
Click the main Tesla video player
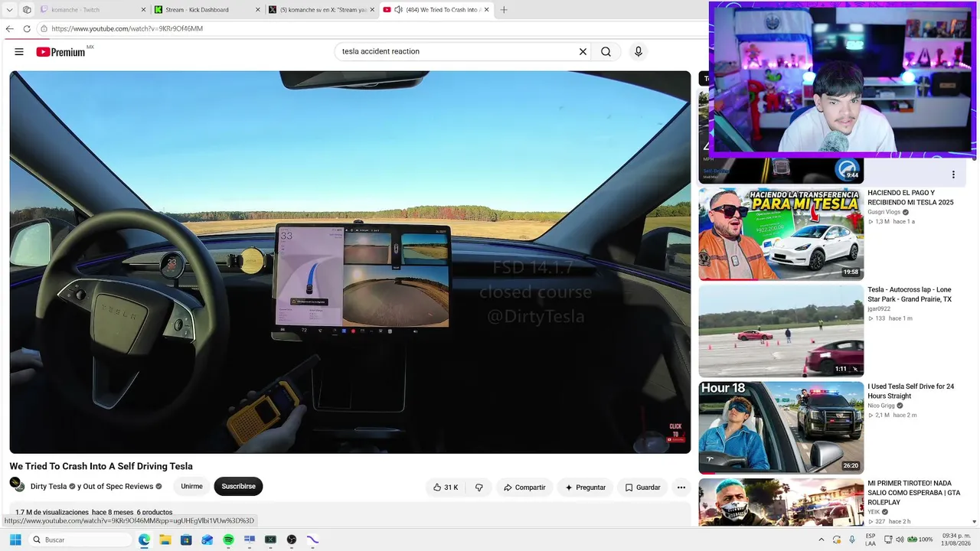click(x=350, y=262)
